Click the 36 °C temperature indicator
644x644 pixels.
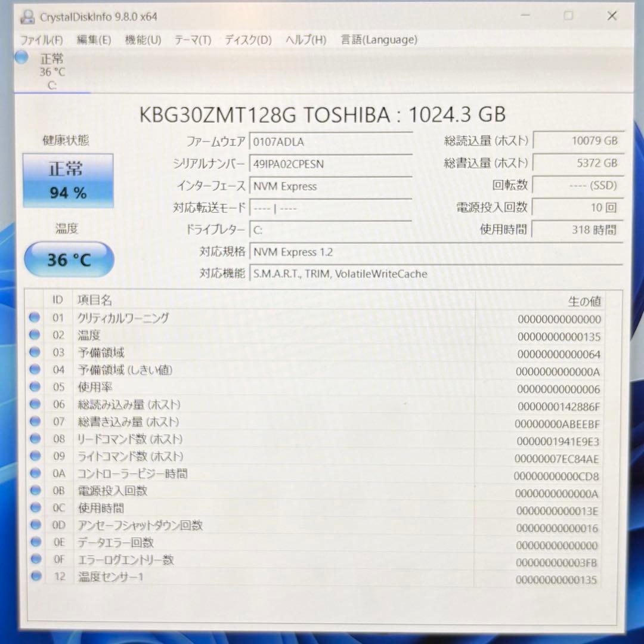(68, 258)
